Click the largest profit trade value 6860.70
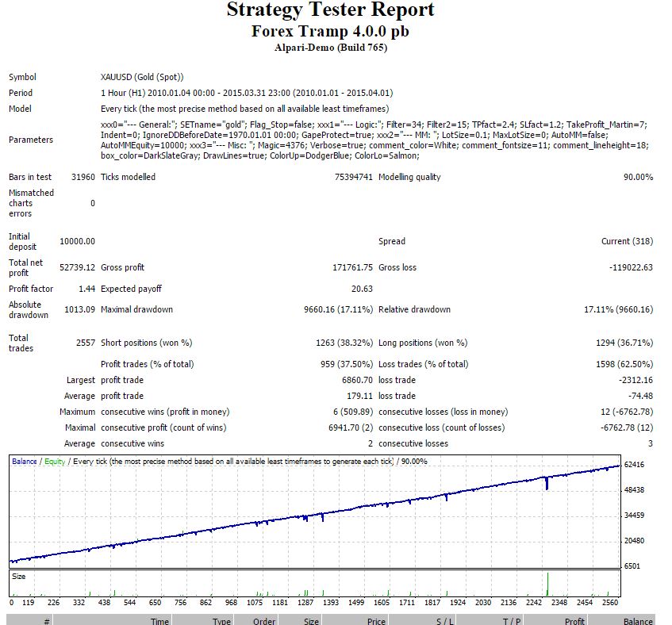Screen dimensions: 672x625 357,380
